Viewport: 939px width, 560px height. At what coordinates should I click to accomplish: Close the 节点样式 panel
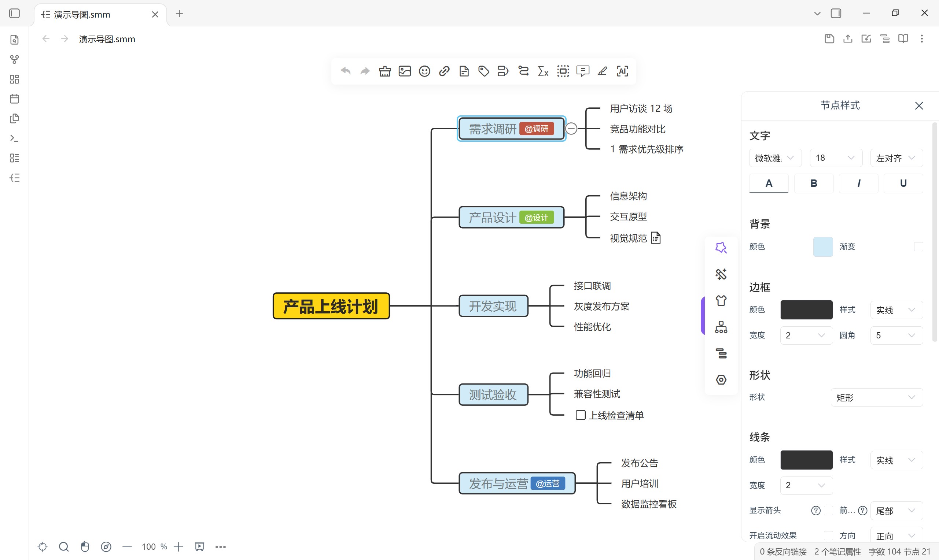click(x=918, y=105)
